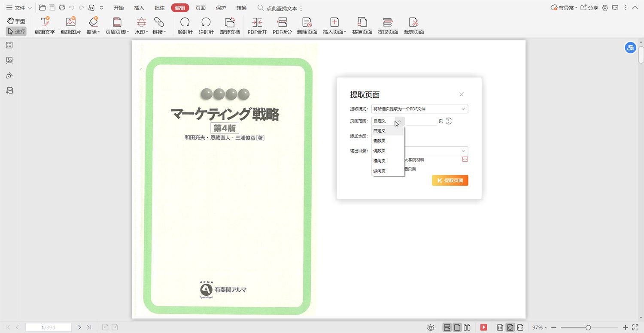
Task: Choose 横向页 from the page range list
Action: point(388,161)
